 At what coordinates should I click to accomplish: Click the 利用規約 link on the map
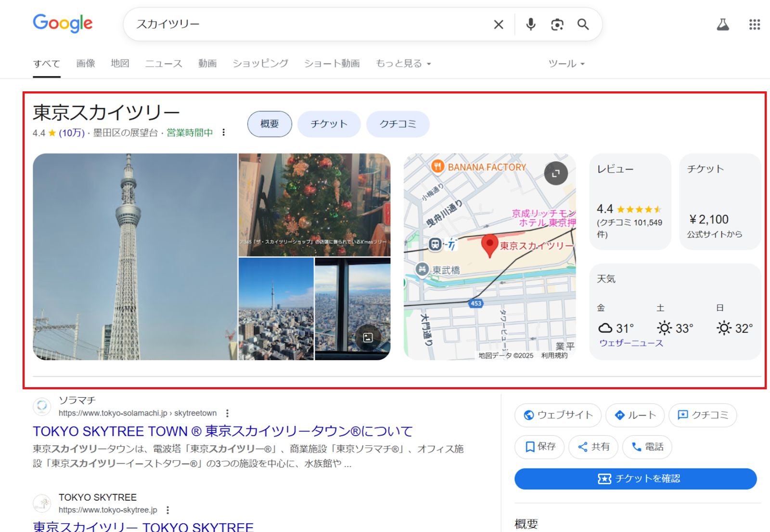point(554,355)
